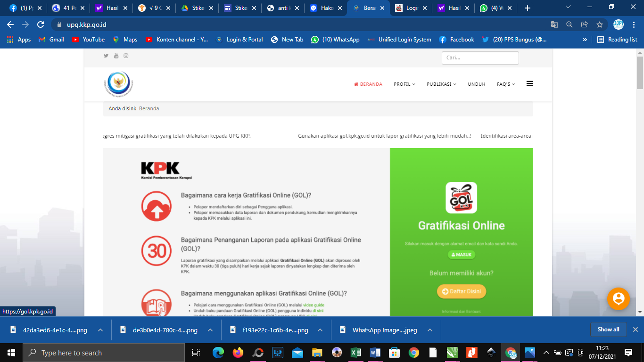This screenshot has width=644, height=362.
Task: Click the red cloud upload circle icon
Action: pos(156,206)
